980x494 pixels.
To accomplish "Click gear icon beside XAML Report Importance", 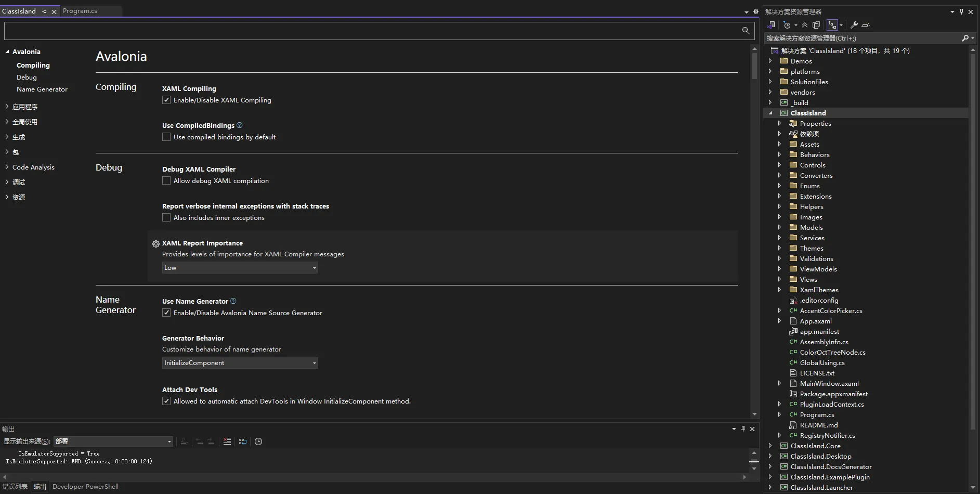I will [155, 243].
